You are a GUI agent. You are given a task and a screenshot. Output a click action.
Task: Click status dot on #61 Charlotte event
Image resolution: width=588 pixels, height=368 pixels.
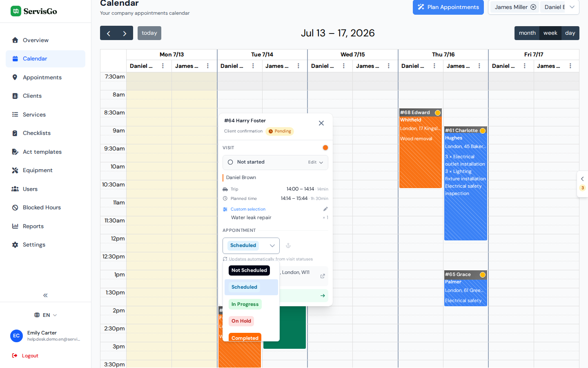(x=483, y=131)
